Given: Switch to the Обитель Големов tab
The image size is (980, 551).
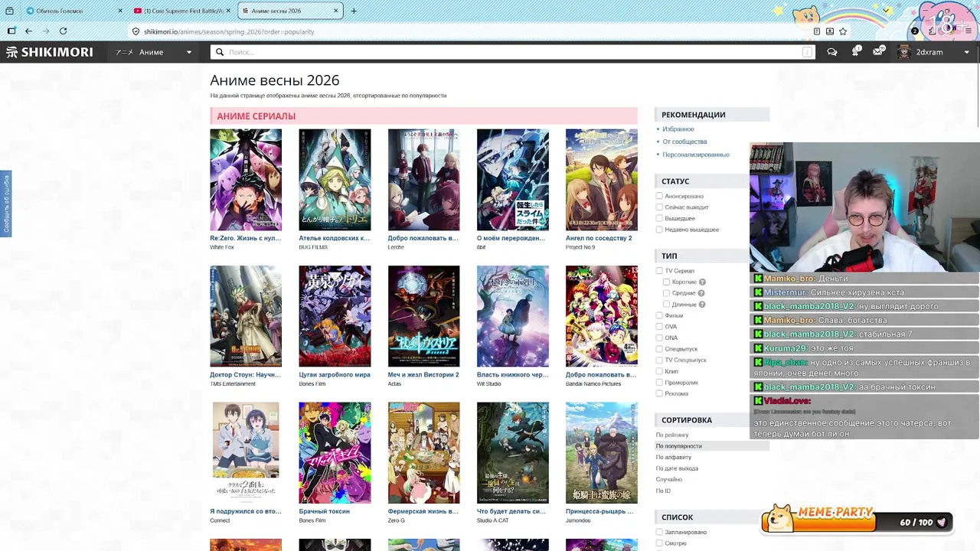Looking at the screenshot, I should [74, 11].
